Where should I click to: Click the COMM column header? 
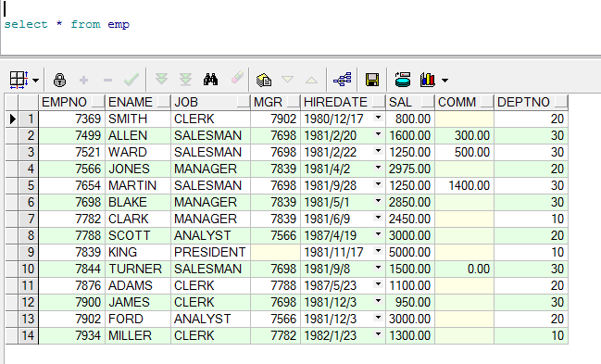tap(465, 102)
